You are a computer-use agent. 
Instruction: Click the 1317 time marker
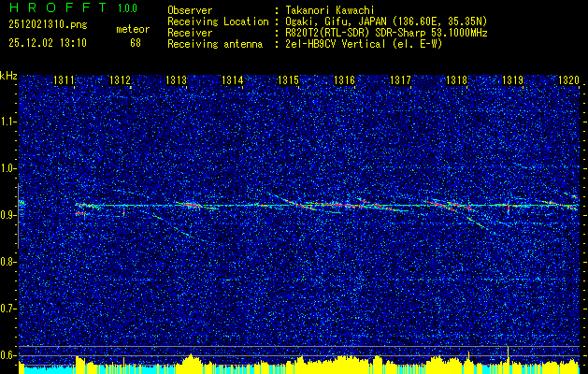pos(401,79)
